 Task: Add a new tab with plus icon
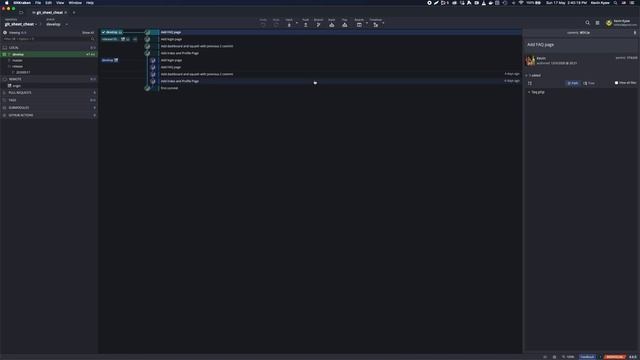[x=74, y=13]
